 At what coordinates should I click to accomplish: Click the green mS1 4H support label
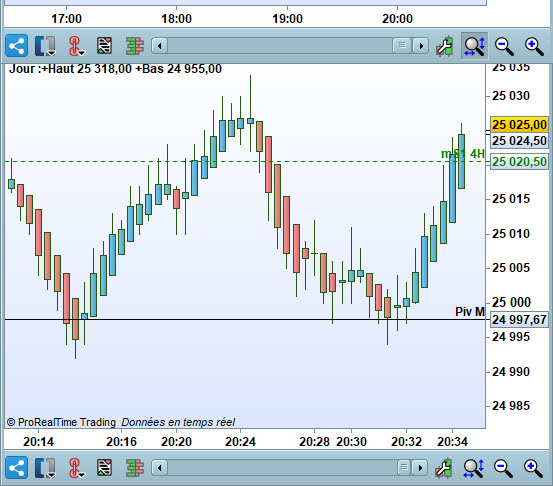(463, 154)
